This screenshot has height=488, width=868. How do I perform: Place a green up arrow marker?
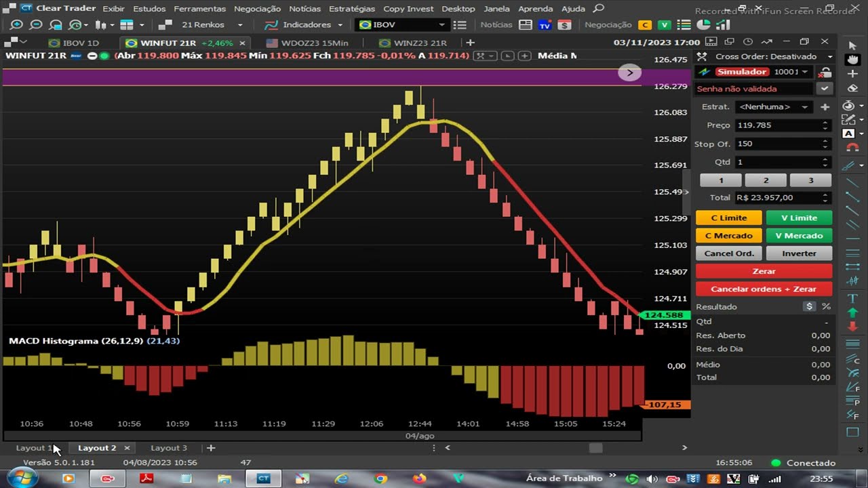[852, 312]
